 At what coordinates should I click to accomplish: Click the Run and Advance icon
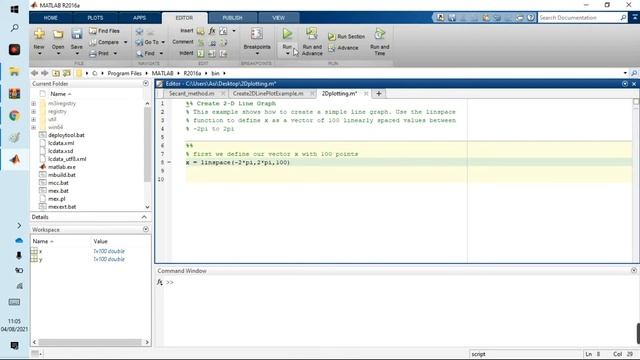point(312,33)
